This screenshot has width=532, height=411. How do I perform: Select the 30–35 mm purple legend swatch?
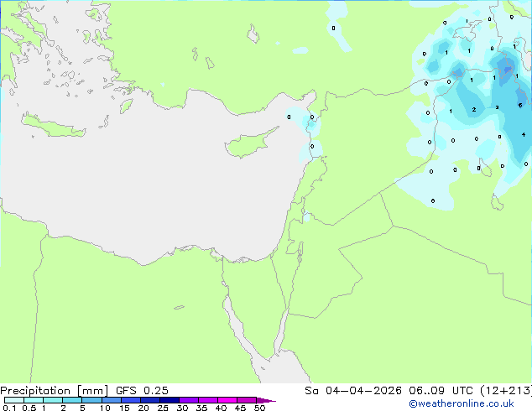click(x=188, y=400)
